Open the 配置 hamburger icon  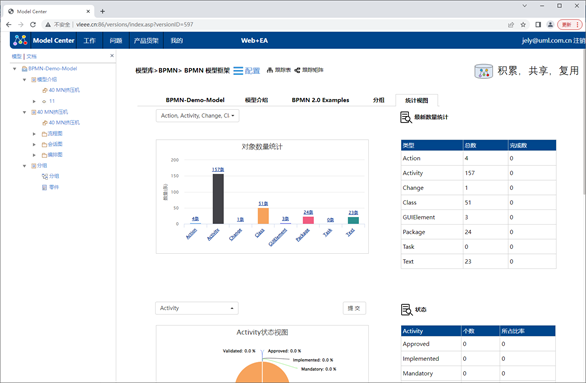pos(238,71)
